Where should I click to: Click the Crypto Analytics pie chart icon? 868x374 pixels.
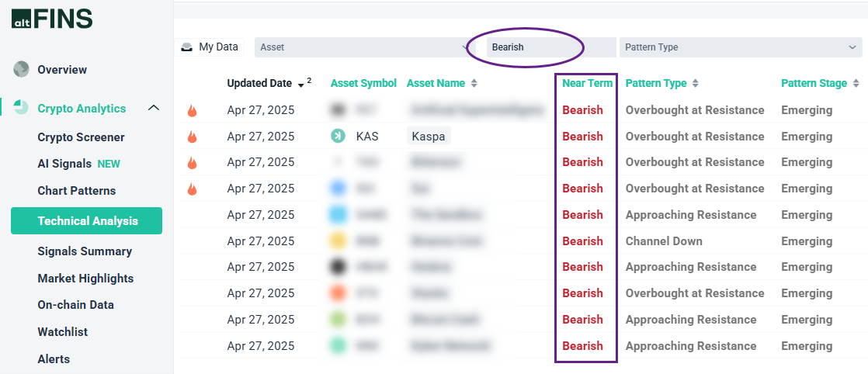click(x=21, y=108)
